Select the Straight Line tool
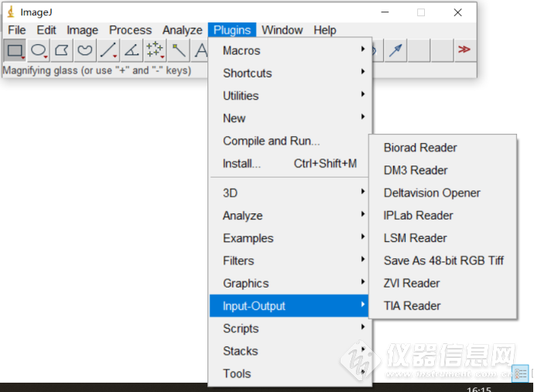 click(108, 50)
